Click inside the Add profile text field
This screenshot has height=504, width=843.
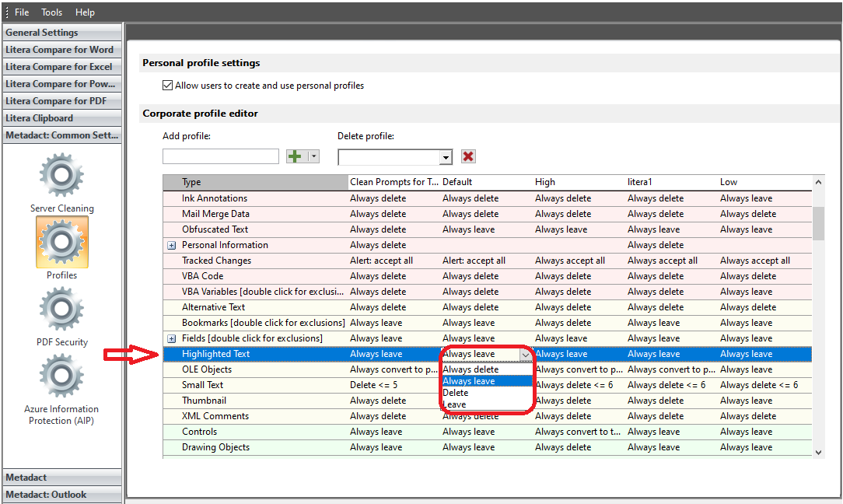(220, 156)
